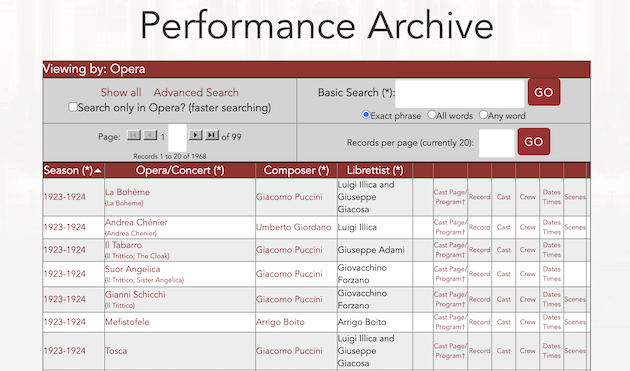
Task: Sort by Season column header
Action: click(68, 170)
